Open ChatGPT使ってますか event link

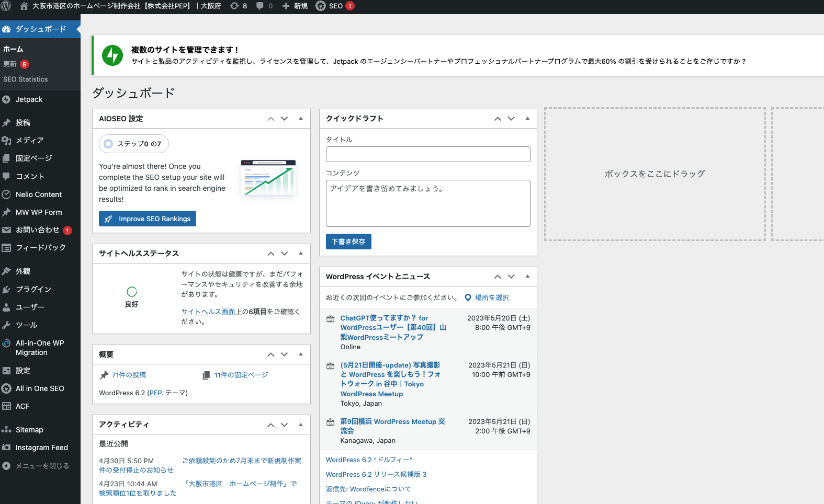click(393, 327)
